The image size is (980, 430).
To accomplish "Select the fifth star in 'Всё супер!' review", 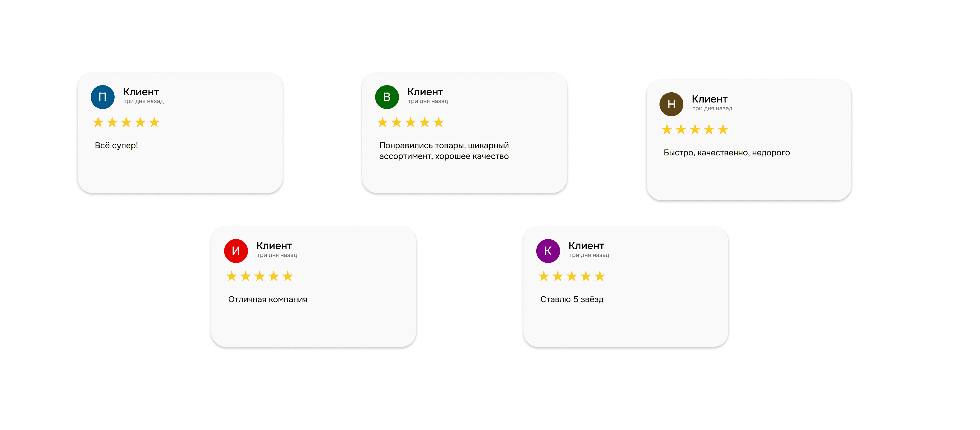I will (154, 122).
